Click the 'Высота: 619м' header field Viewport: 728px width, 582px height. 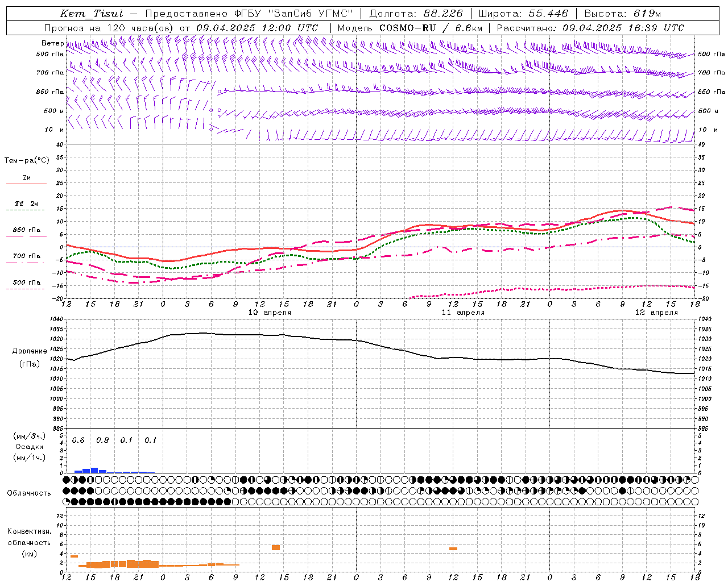pos(623,14)
